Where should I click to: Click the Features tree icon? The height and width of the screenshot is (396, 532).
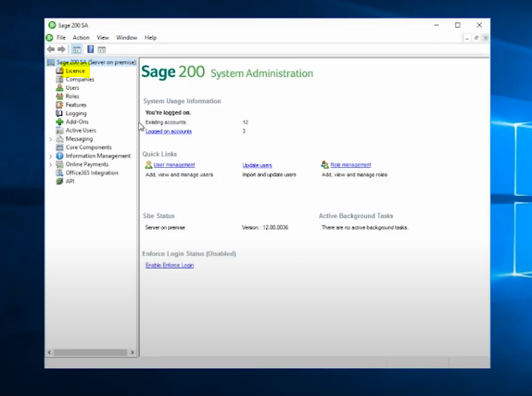click(59, 105)
